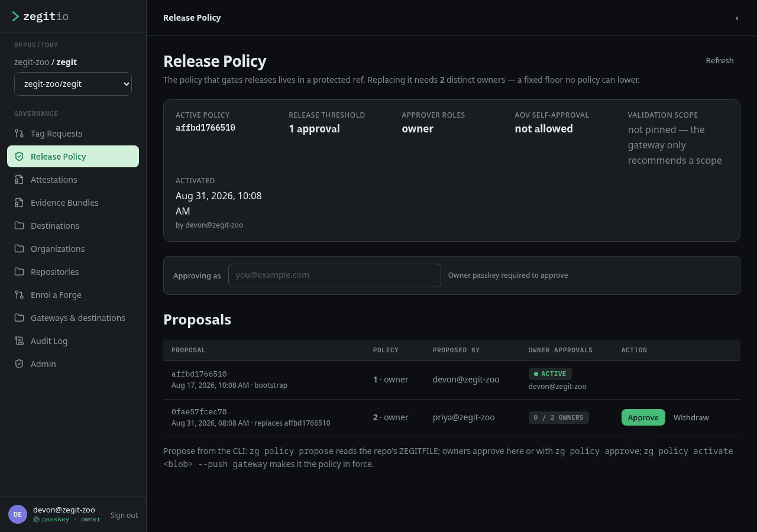
Task: Click the approver roles value owner
Action: coord(418,129)
